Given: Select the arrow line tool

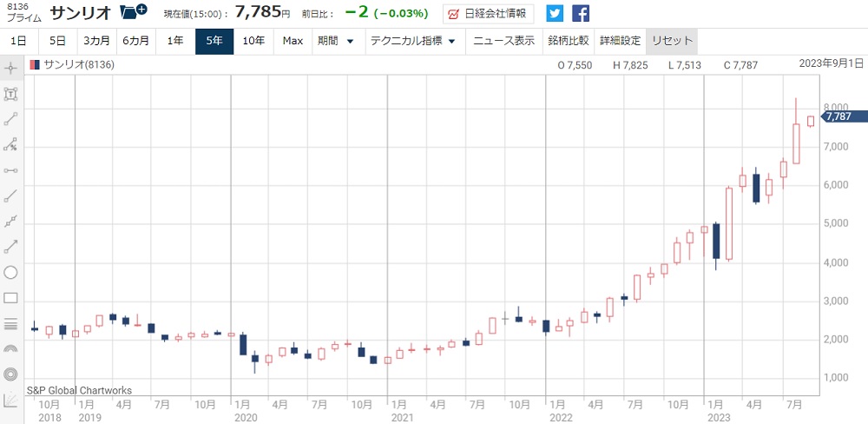Looking at the screenshot, I should (x=10, y=248).
